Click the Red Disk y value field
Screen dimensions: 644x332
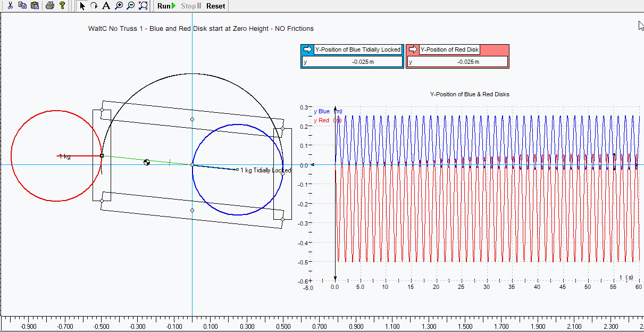point(457,62)
